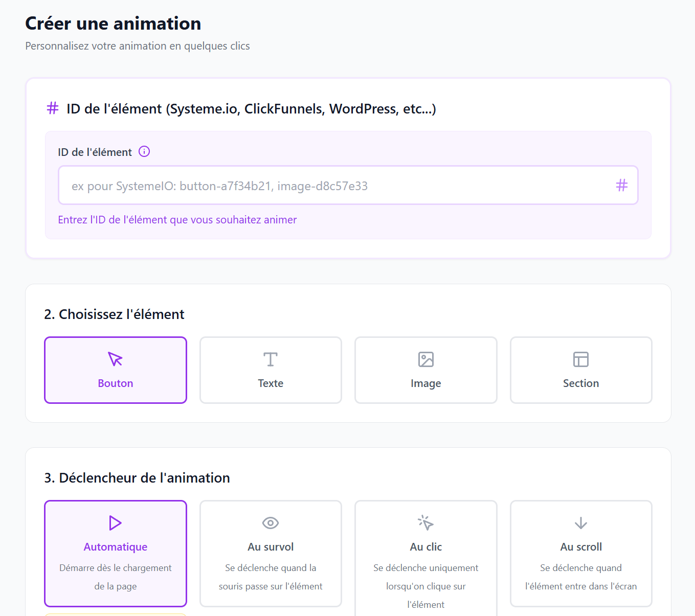
Task: Choose the Section element card
Action: pyautogui.click(x=580, y=370)
